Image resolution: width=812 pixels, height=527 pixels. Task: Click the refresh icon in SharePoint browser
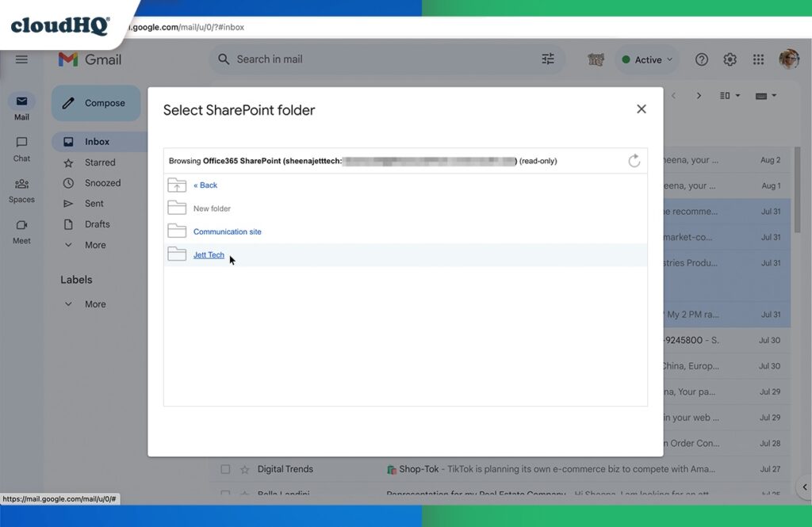click(634, 161)
